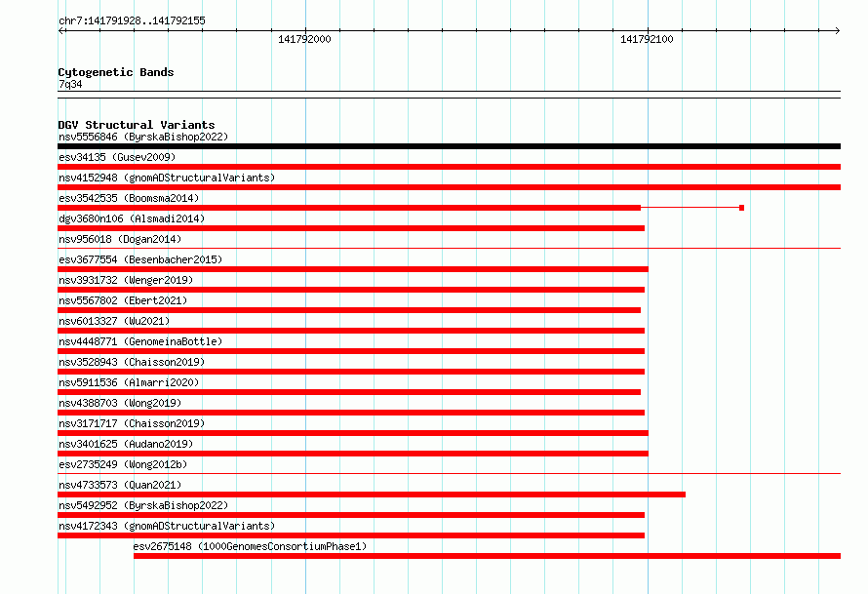Open dgv3680n106 (Alsmadi2014) variant label
The width and height of the screenshot is (868, 594).
132,218
